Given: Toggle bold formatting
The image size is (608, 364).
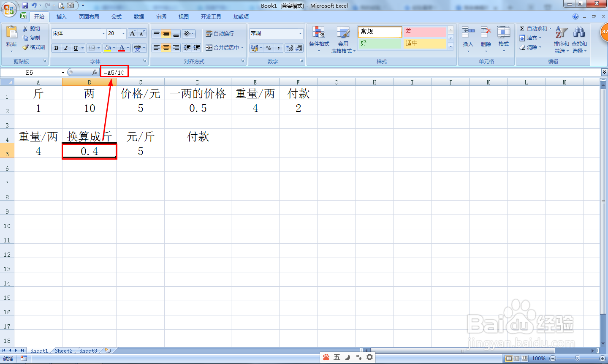Looking at the screenshot, I should (x=56, y=48).
